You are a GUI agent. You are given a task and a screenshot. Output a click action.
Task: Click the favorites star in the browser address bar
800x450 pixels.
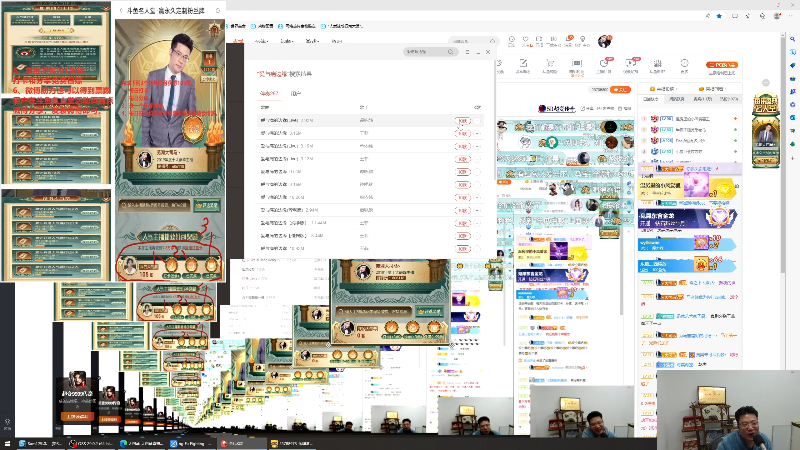click(719, 16)
